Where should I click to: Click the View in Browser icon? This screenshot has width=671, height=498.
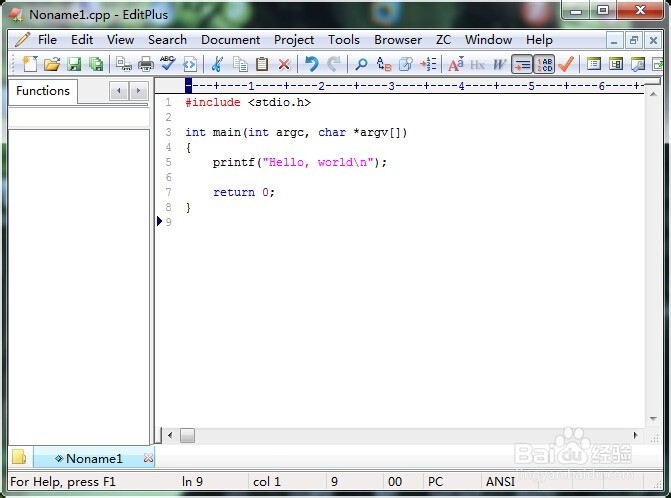[x=190, y=64]
